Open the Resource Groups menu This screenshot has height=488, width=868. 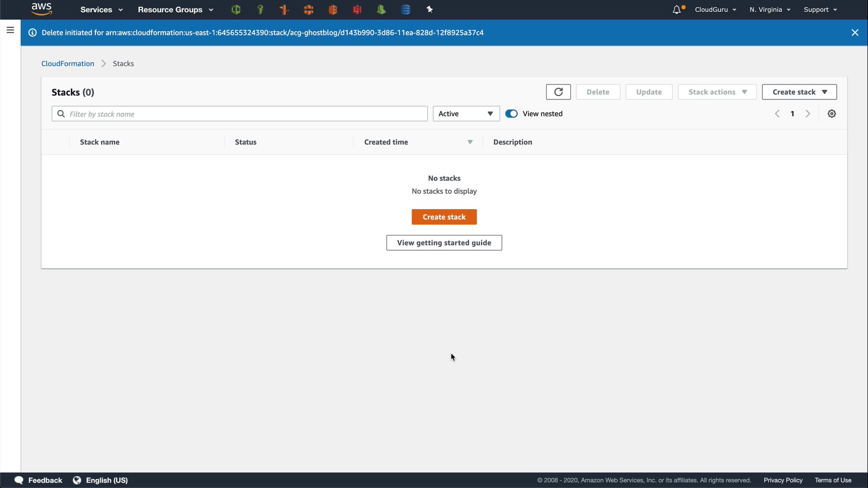coord(175,9)
